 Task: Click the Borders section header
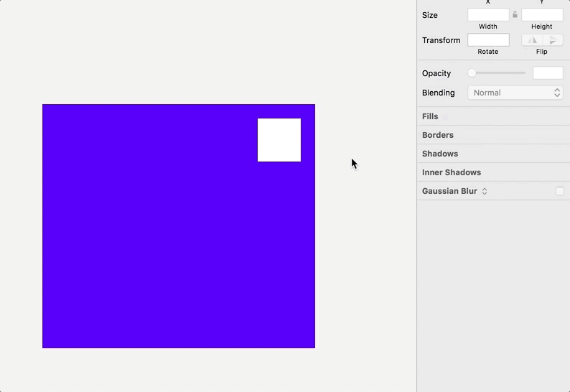[438, 135]
